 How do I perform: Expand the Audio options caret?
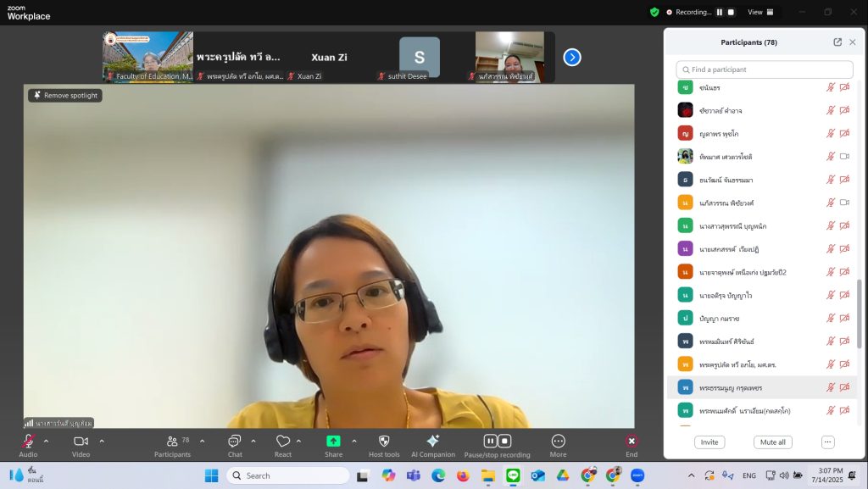click(x=46, y=441)
